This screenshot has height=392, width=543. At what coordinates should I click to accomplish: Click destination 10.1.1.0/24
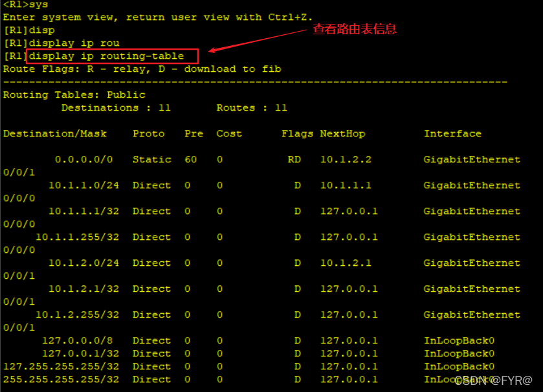[x=83, y=186]
